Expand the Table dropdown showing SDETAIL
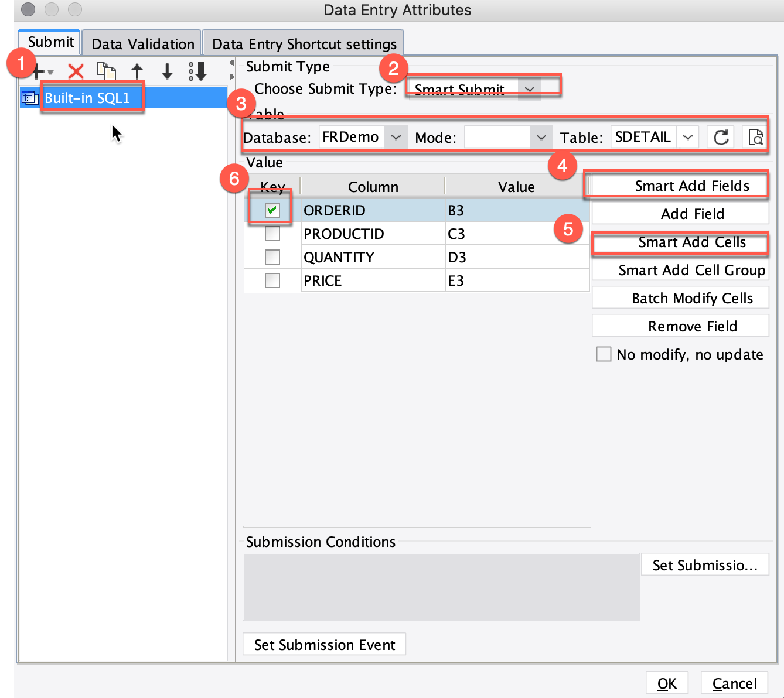 pos(688,136)
